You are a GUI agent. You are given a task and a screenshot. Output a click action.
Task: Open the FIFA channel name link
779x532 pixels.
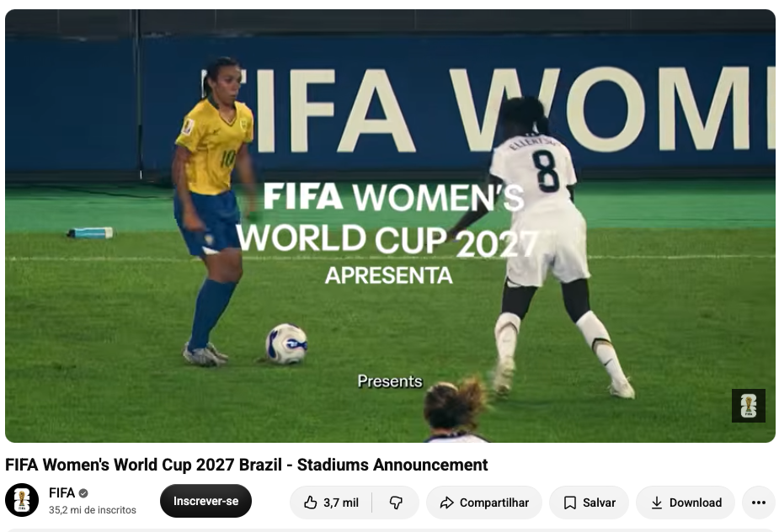point(61,492)
